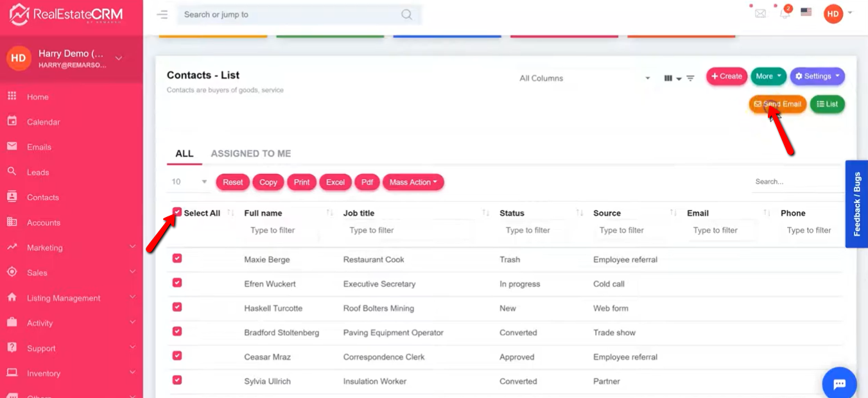The image size is (868, 398).
Task: Click the search magnifier icon in top bar
Action: (406, 15)
